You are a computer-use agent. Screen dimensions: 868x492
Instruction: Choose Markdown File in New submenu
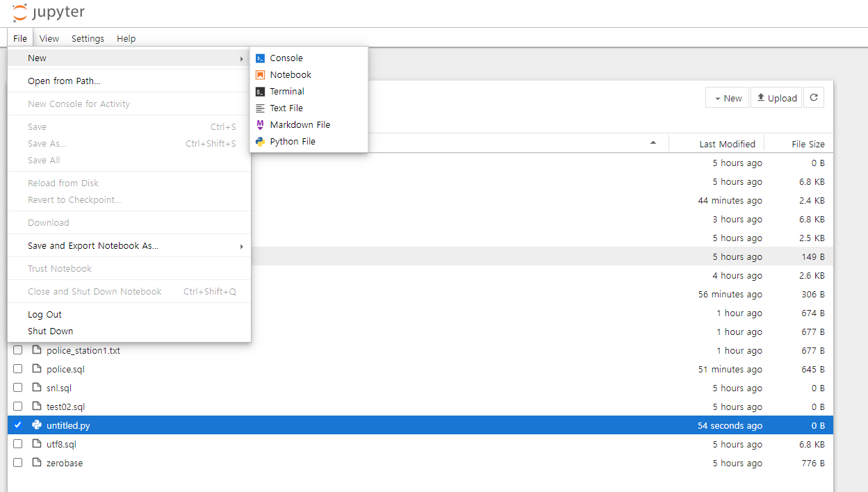(309, 125)
